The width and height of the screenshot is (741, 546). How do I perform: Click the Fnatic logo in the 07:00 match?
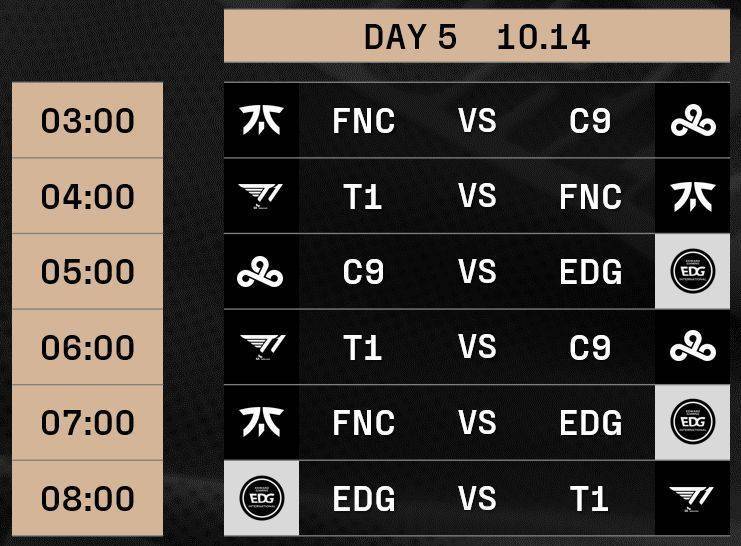click(x=261, y=422)
